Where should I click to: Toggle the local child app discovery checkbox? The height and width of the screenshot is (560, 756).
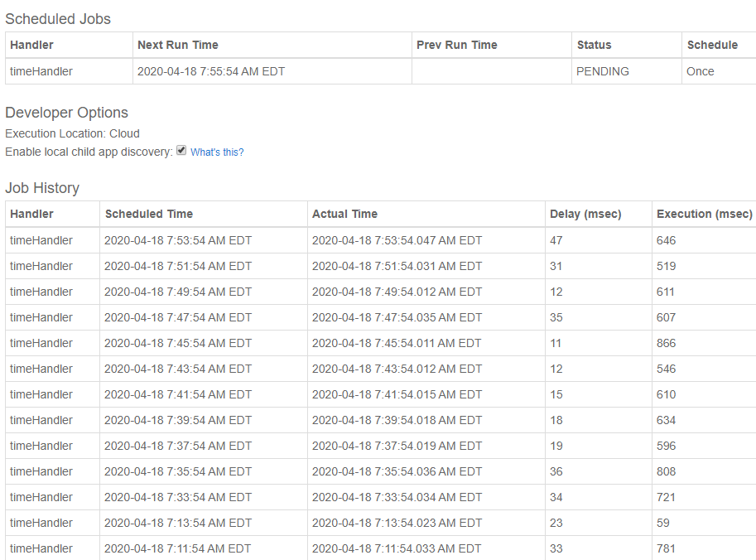[x=181, y=151]
